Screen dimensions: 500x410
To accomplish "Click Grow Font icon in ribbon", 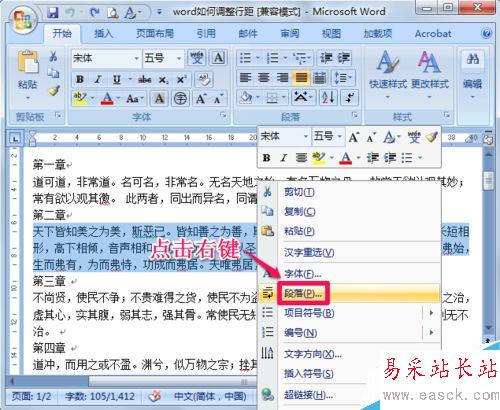I will [201, 98].
